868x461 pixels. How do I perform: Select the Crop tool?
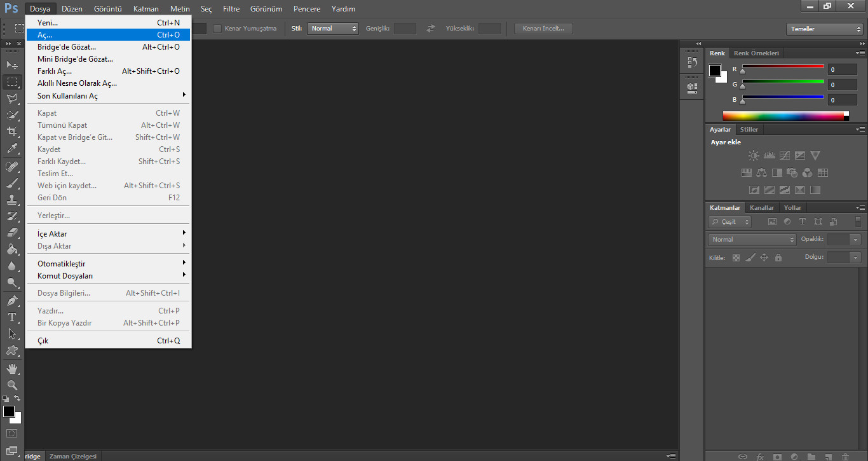pyautogui.click(x=12, y=132)
